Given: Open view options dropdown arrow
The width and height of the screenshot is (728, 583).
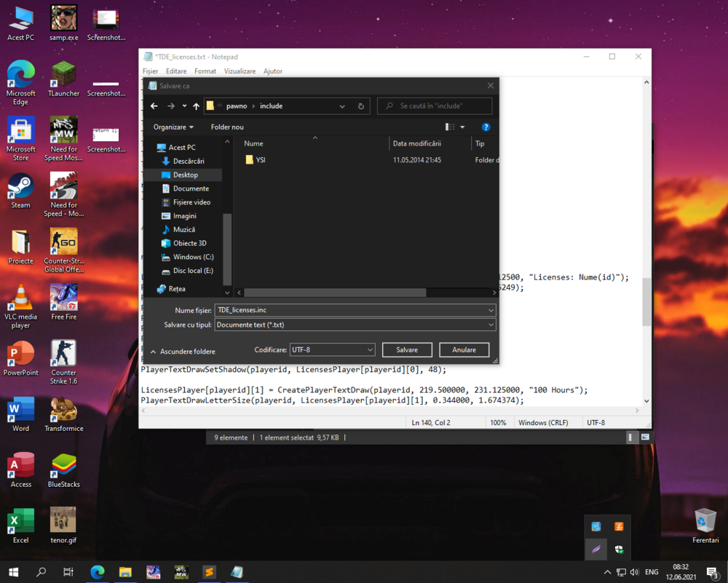Looking at the screenshot, I should coord(462,127).
